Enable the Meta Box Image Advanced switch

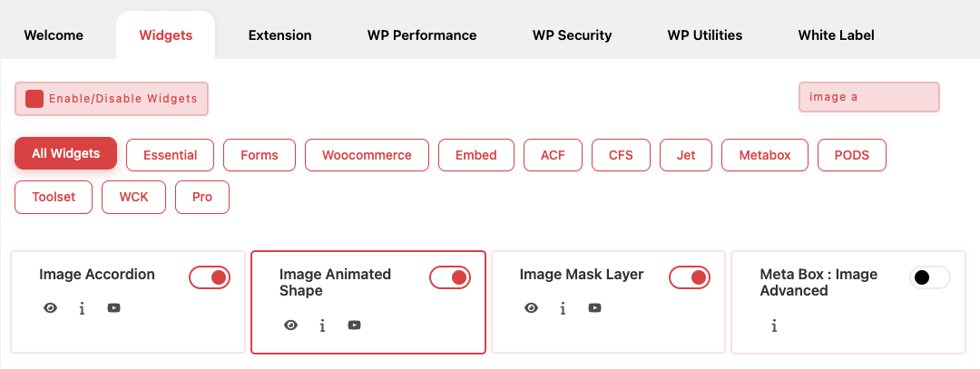(x=929, y=277)
